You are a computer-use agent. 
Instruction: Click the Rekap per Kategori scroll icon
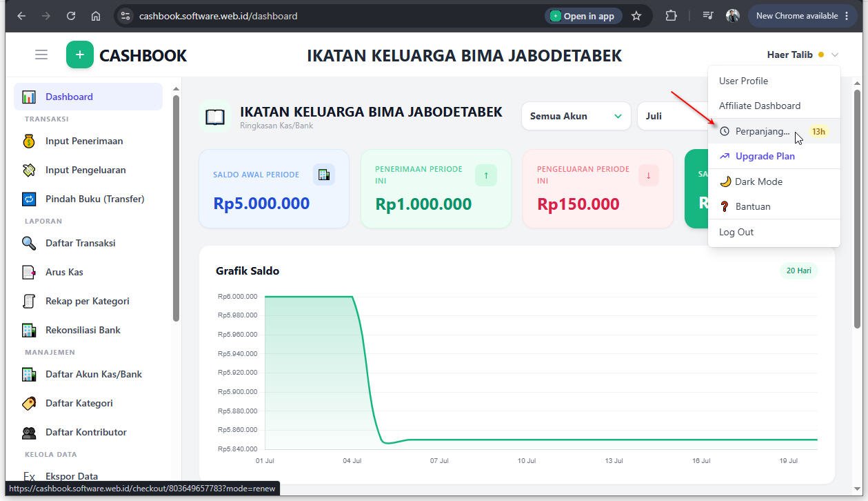click(29, 301)
